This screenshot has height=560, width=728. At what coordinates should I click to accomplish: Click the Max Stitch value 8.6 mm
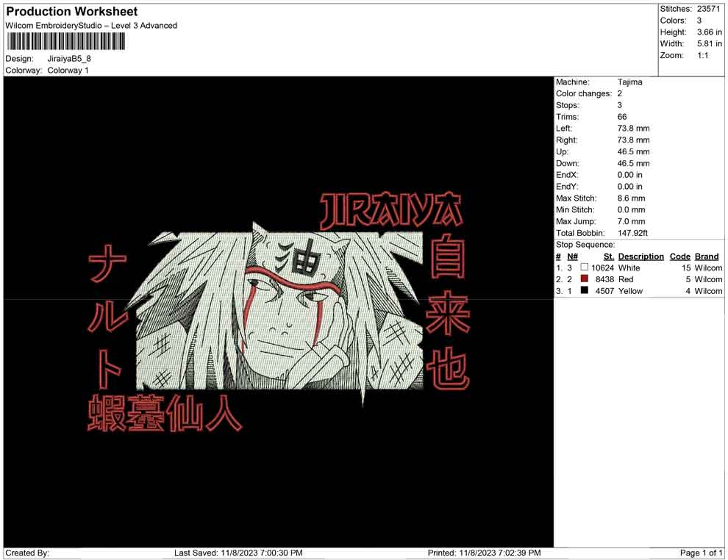[631, 198]
